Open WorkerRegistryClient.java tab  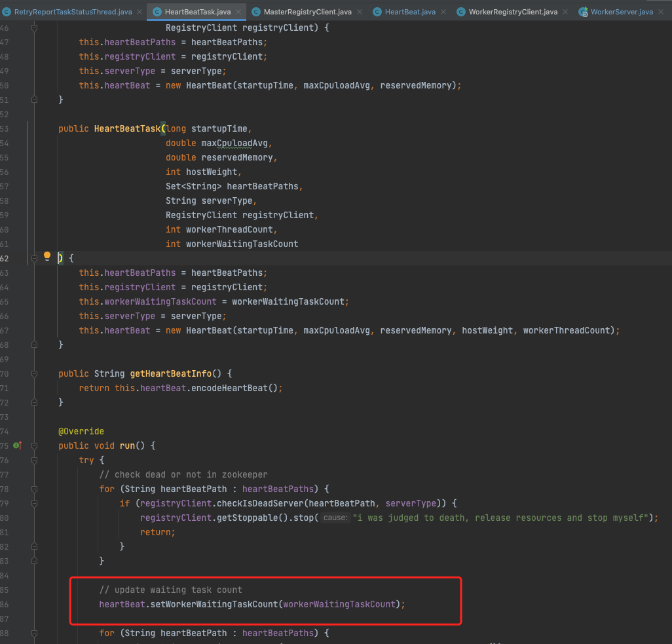click(x=513, y=12)
